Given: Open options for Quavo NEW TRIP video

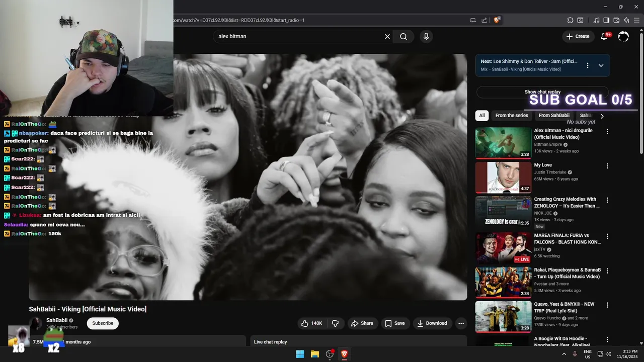Looking at the screenshot, I should tap(607, 305).
